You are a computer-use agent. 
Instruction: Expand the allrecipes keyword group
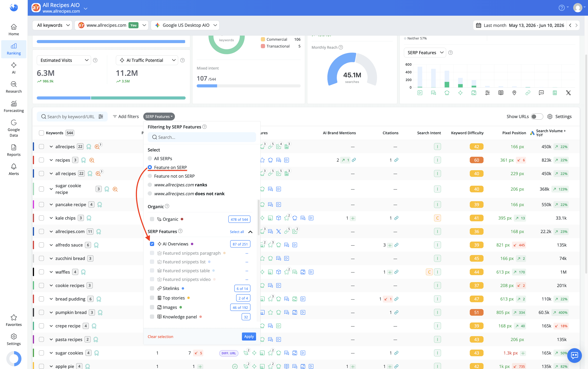[x=51, y=147]
